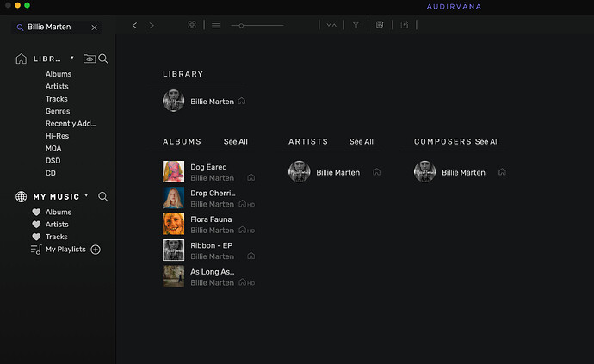The image size is (594, 364).
Task: Expand the My Music dropdown arrow
Action: pyautogui.click(x=86, y=195)
